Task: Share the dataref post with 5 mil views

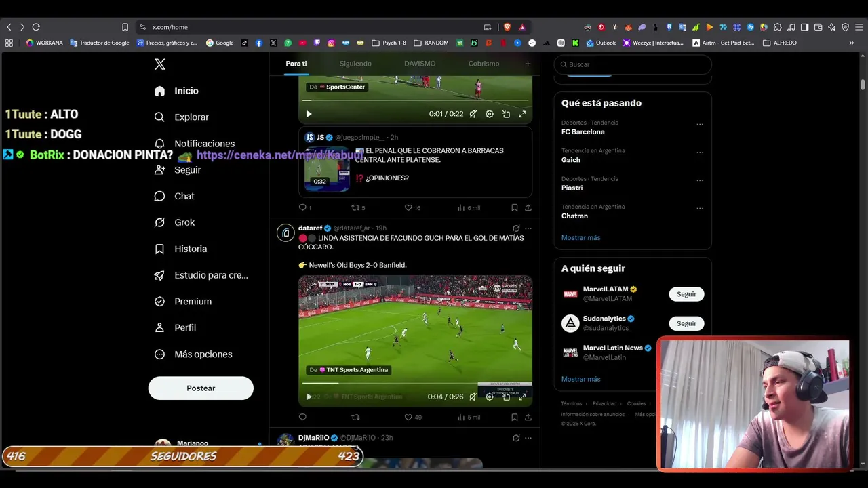Action: pyautogui.click(x=528, y=418)
